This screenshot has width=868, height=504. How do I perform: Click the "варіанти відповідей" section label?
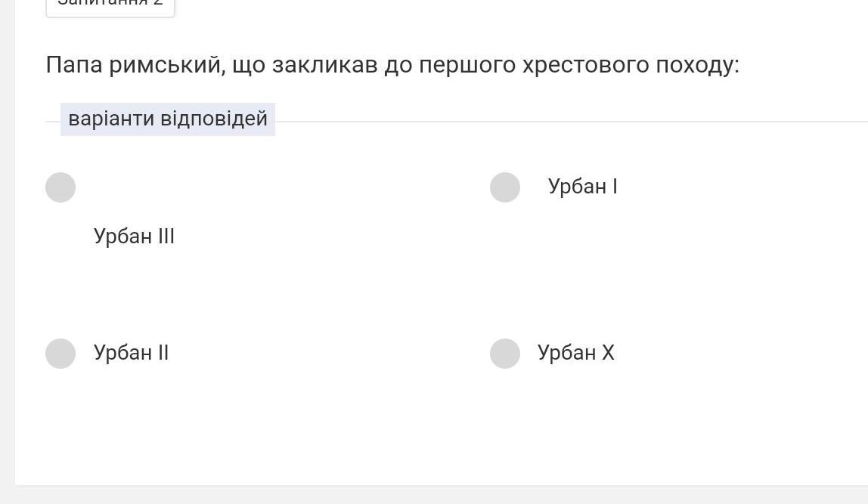168,119
